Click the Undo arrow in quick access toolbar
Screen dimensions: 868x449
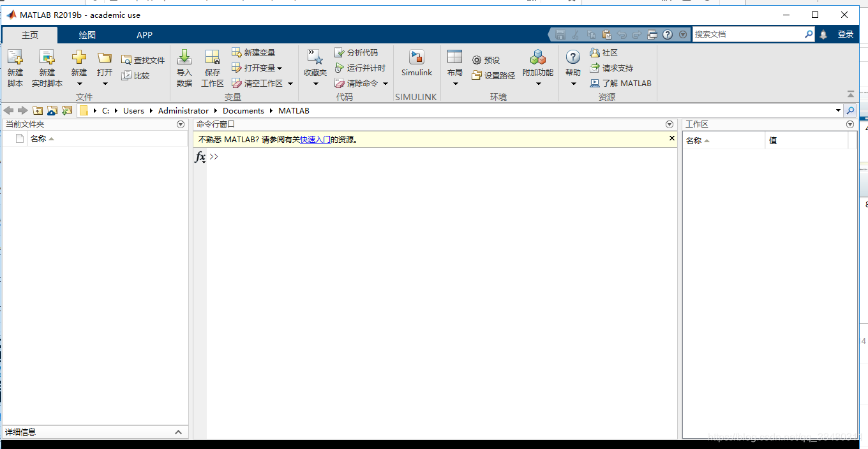[x=622, y=34]
